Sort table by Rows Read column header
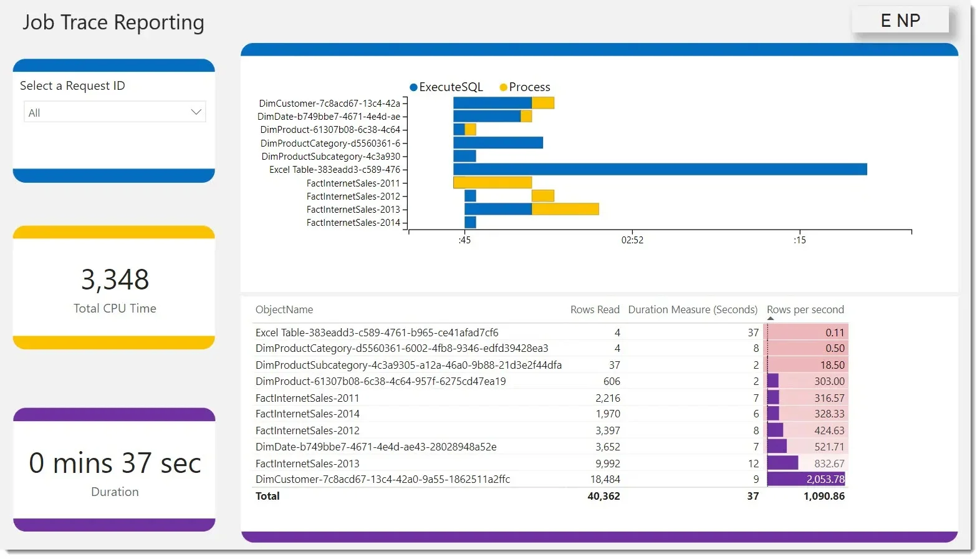Viewport: 980px width, 559px height. click(x=594, y=309)
